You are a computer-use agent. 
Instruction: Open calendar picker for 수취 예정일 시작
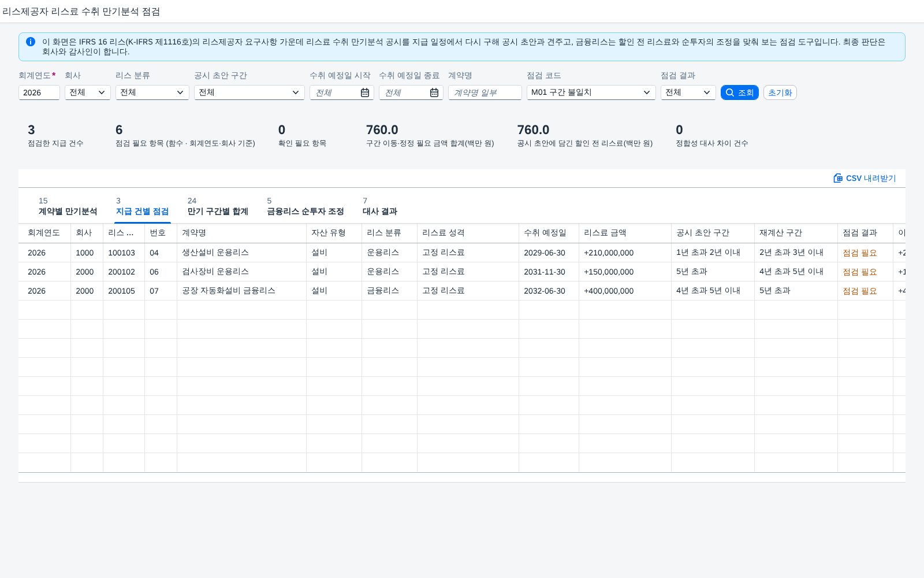365,92
